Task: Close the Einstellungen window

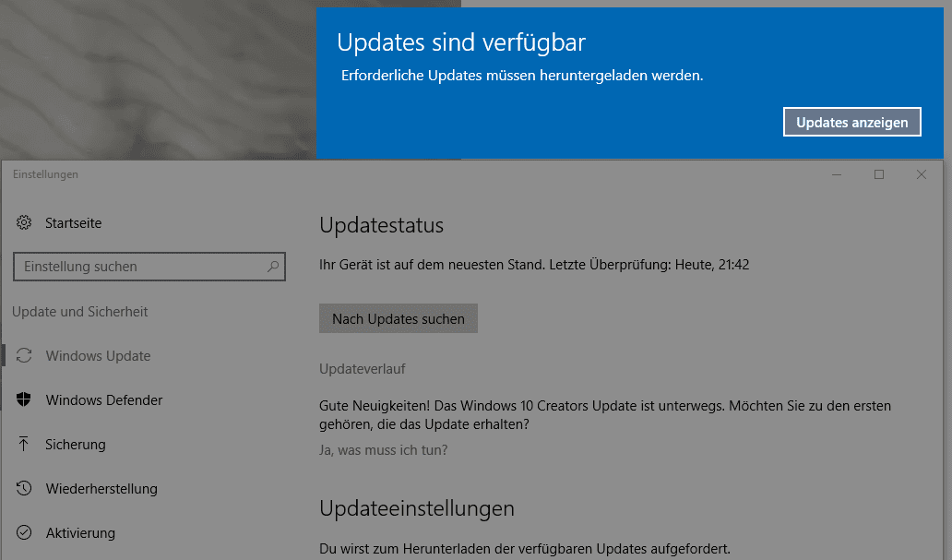Action: click(921, 174)
